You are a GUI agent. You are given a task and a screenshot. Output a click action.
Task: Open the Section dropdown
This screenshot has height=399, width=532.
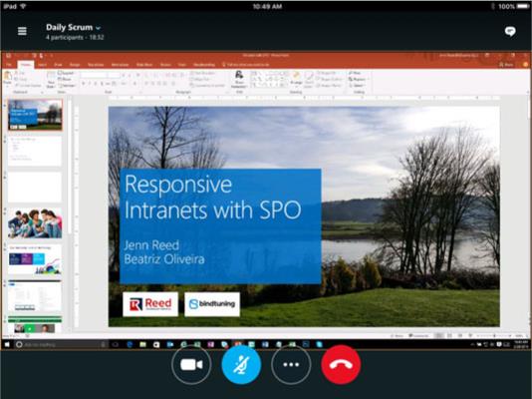click(x=67, y=85)
